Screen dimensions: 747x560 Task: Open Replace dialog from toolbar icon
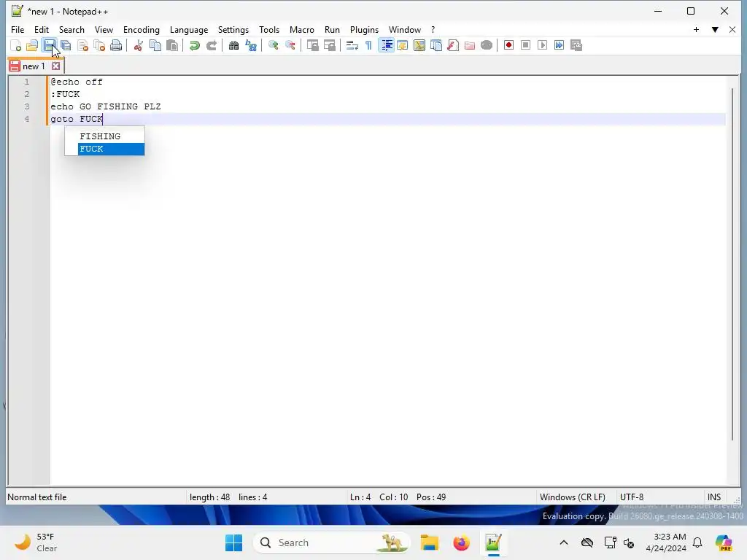pos(251,46)
